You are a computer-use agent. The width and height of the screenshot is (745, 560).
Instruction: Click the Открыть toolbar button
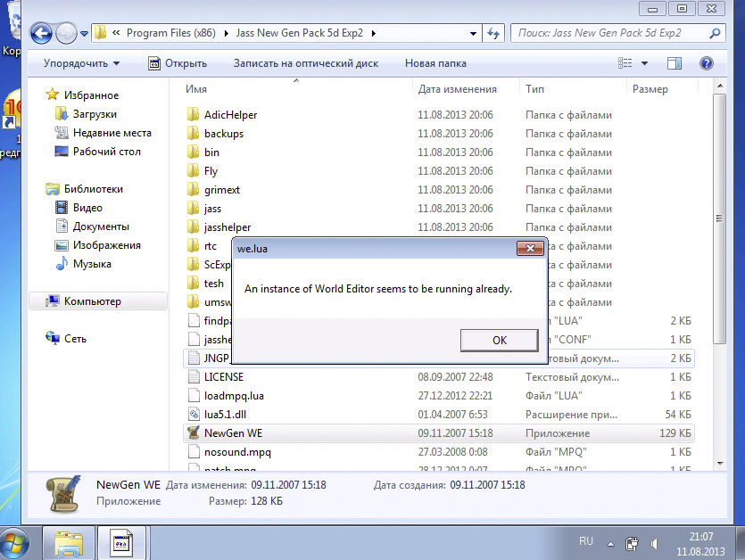coord(178,63)
